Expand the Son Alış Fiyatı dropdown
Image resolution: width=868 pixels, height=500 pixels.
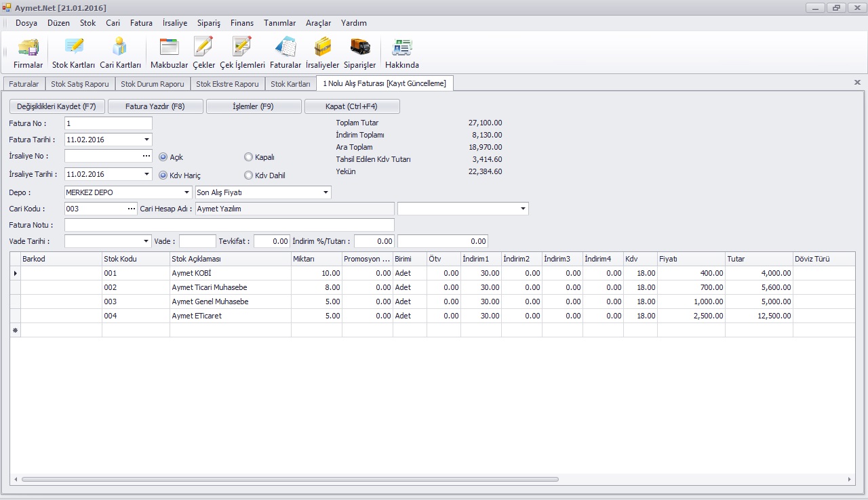325,192
